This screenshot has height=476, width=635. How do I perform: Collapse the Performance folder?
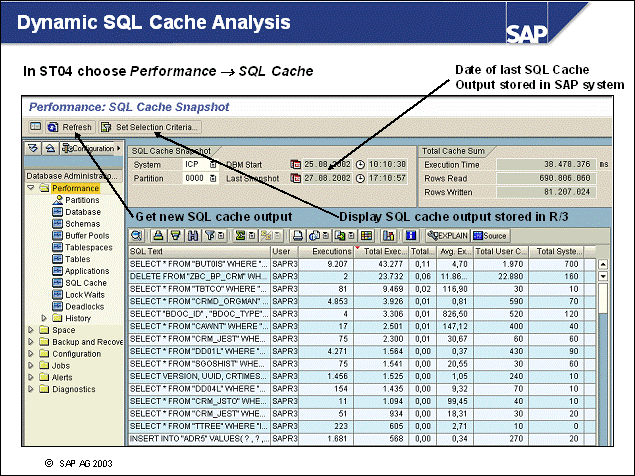[31, 188]
